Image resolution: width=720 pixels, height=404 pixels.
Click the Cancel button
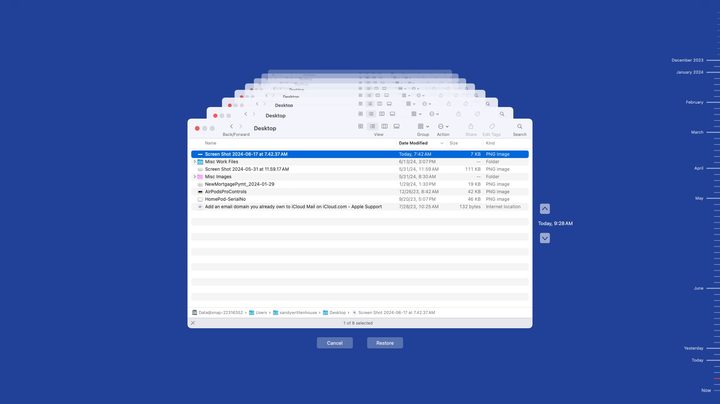(335, 343)
